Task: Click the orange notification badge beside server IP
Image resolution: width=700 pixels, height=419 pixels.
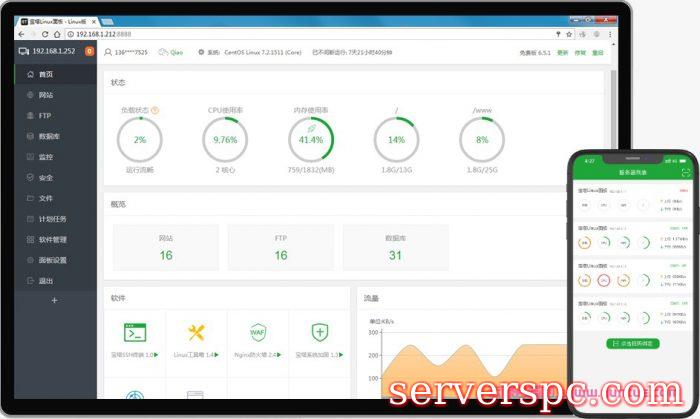Action: tap(89, 51)
